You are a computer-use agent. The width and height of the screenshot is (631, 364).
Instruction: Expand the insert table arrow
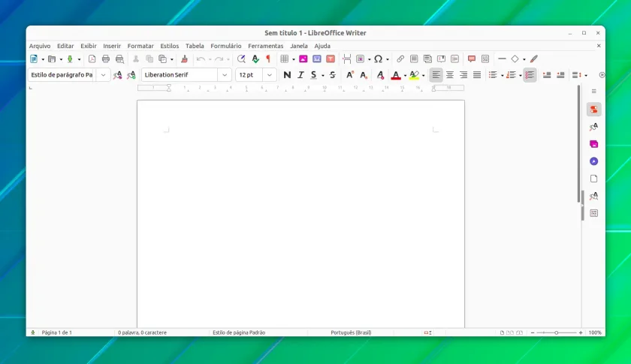tap(294, 59)
